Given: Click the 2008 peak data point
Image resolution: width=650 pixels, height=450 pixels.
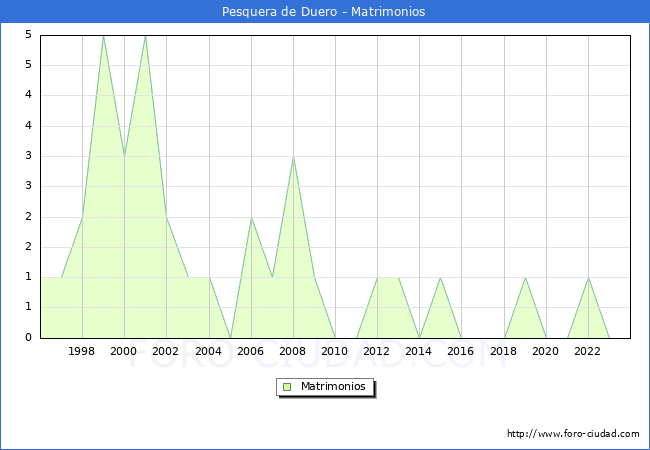Looking at the screenshot, I should coord(293,157).
